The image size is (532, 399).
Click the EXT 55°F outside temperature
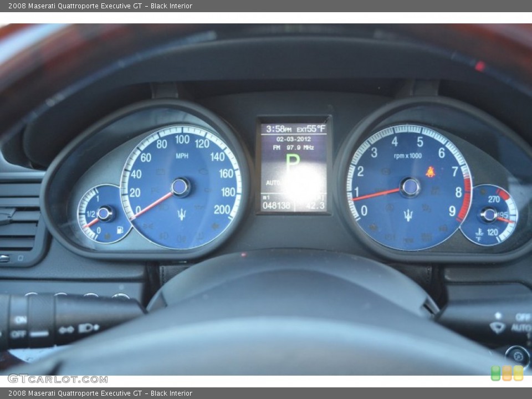[311, 129]
